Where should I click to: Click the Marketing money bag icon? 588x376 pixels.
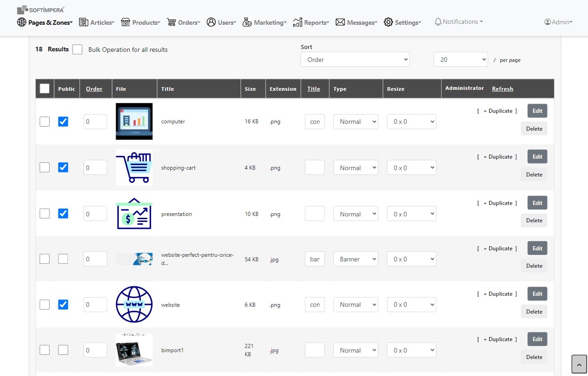[x=247, y=22]
